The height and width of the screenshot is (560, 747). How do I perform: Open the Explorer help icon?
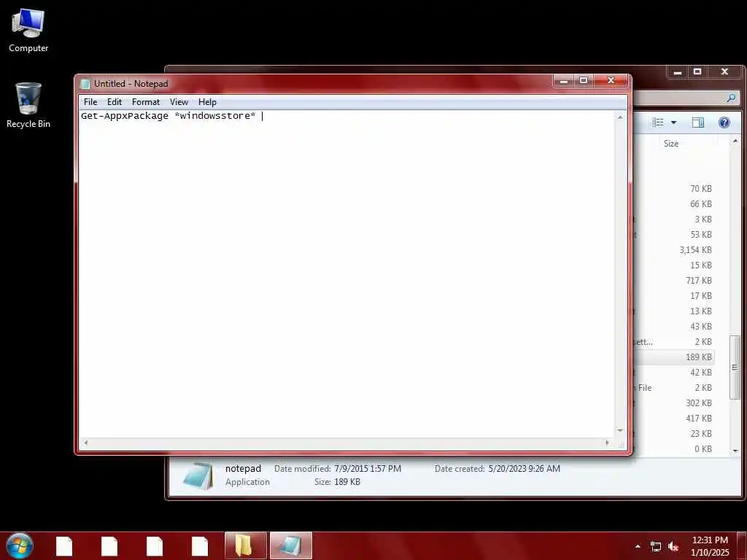(724, 122)
